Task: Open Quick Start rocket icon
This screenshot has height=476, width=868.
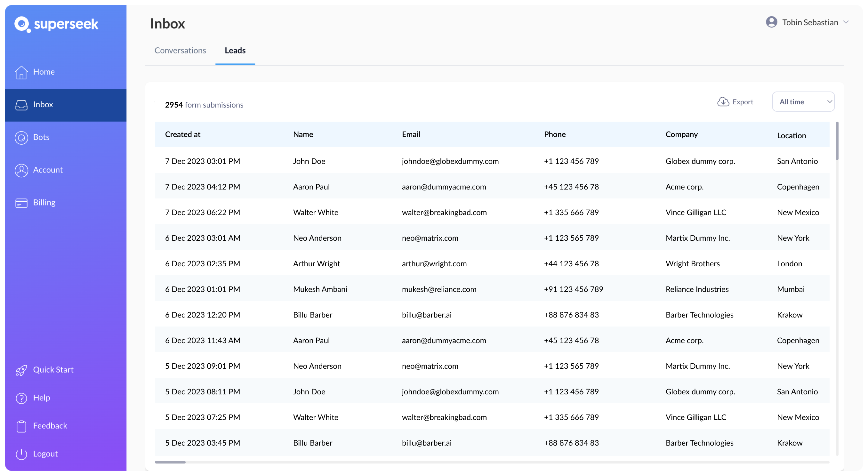Action: click(x=21, y=370)
